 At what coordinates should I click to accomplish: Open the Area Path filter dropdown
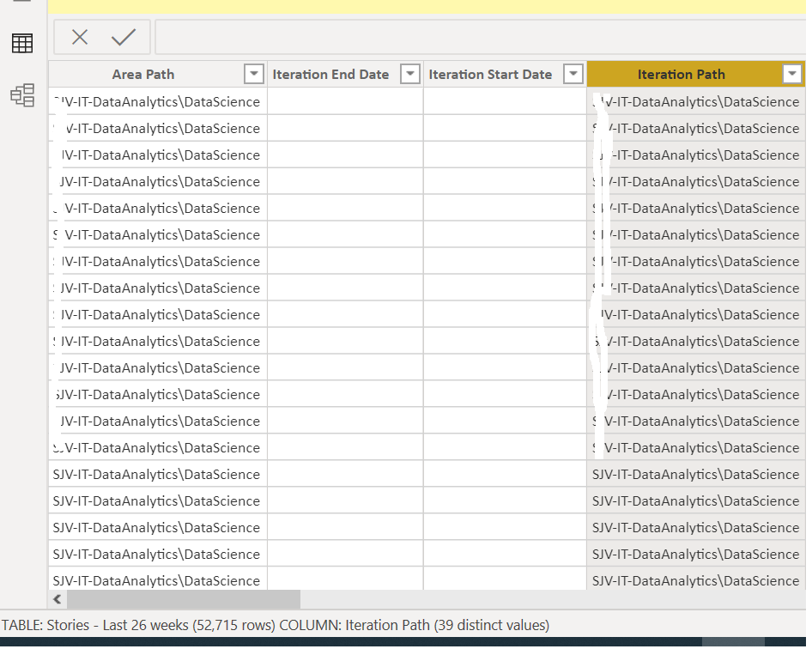point(253,74)
